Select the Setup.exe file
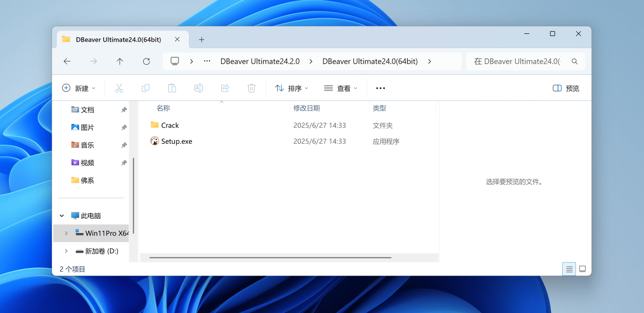Screen dimensions: 644x313 coord(177,141)
